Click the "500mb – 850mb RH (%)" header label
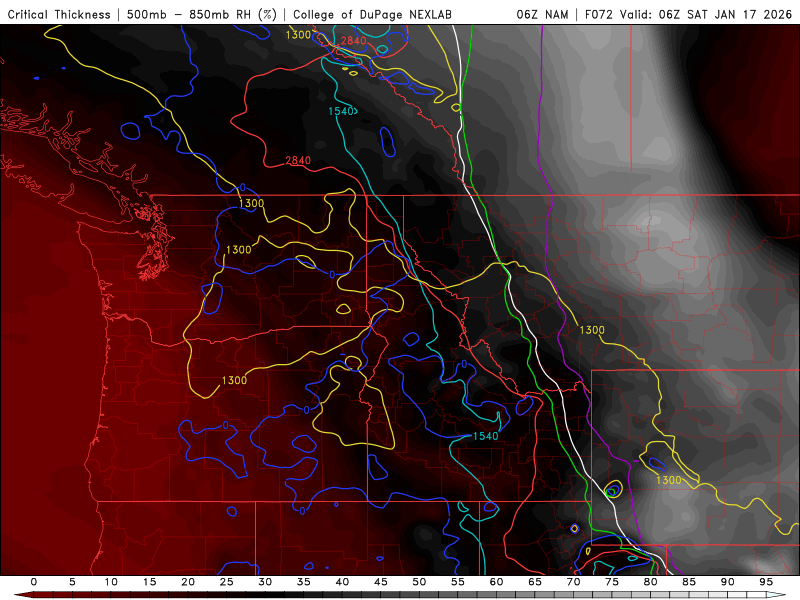800x600 pixels. pos(202,15)
